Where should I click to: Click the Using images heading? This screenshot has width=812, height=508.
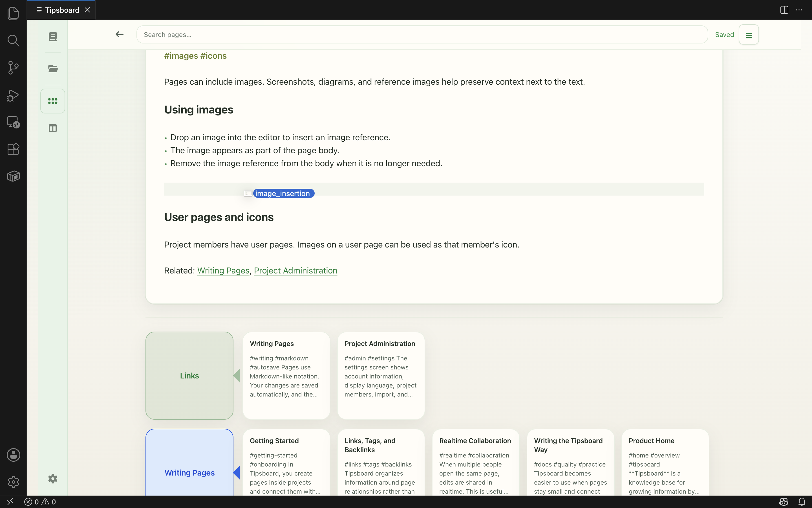click(x=199, y=110)
